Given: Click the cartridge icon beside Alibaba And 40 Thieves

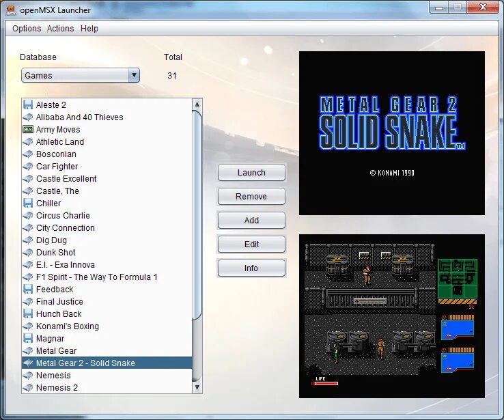Looking at the screenshot, I should [28, 117].
